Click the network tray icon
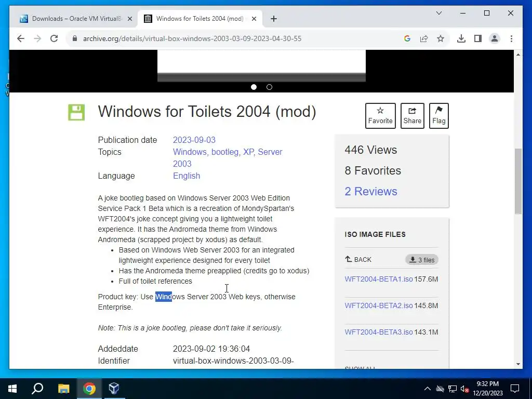Viewport: 532px width, 399px height. [453, 389]
